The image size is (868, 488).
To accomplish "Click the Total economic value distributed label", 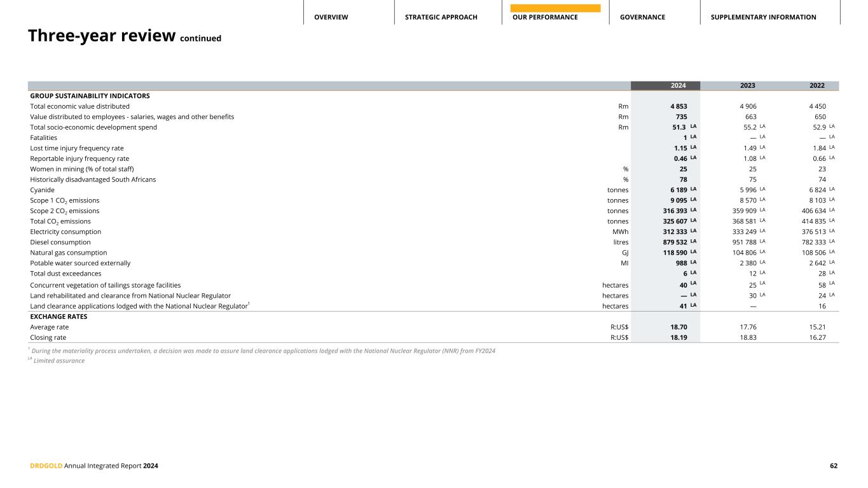I will click(x=79, y=106).
